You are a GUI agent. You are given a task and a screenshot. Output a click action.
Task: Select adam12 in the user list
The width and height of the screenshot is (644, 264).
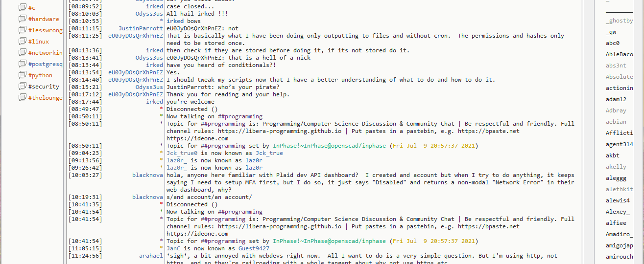pyautogui.click(x=616, y=99)
